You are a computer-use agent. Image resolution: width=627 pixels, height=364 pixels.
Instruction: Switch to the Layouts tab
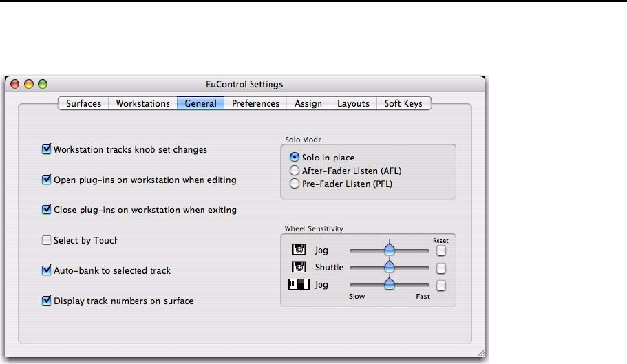[x=353, y=103]
